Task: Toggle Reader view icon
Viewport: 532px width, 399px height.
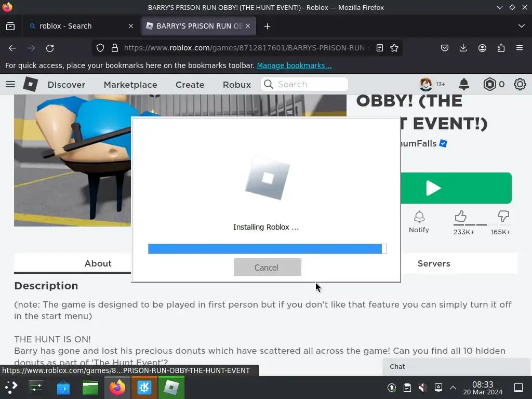Action: tap(380, 48)
